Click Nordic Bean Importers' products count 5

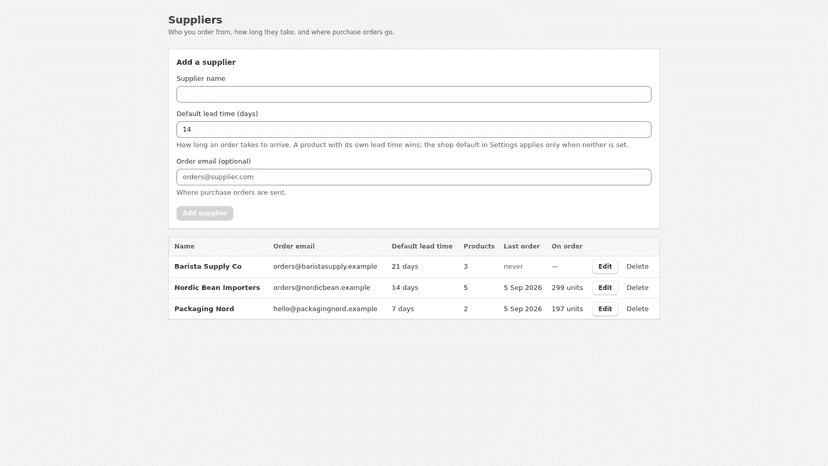click(466, 287)
